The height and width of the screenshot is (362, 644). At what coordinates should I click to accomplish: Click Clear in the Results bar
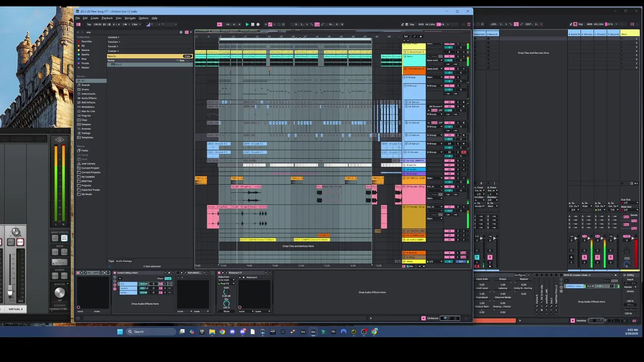click(x=187, y=56)
